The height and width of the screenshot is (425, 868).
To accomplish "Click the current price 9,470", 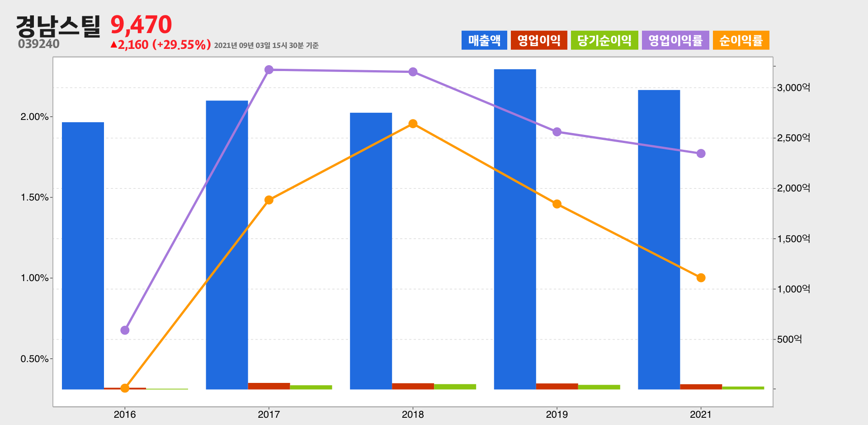I will [x=141, y=24].
